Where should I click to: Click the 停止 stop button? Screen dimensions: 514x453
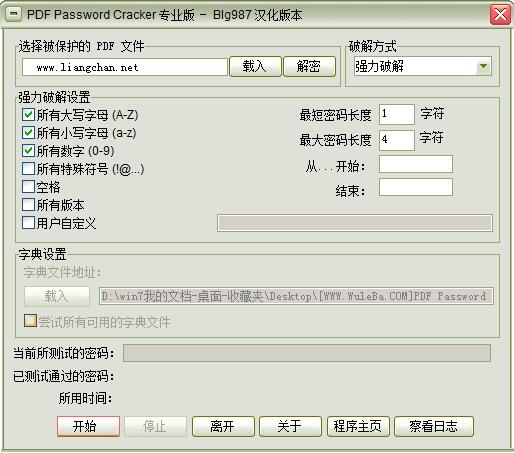[155, 426]
